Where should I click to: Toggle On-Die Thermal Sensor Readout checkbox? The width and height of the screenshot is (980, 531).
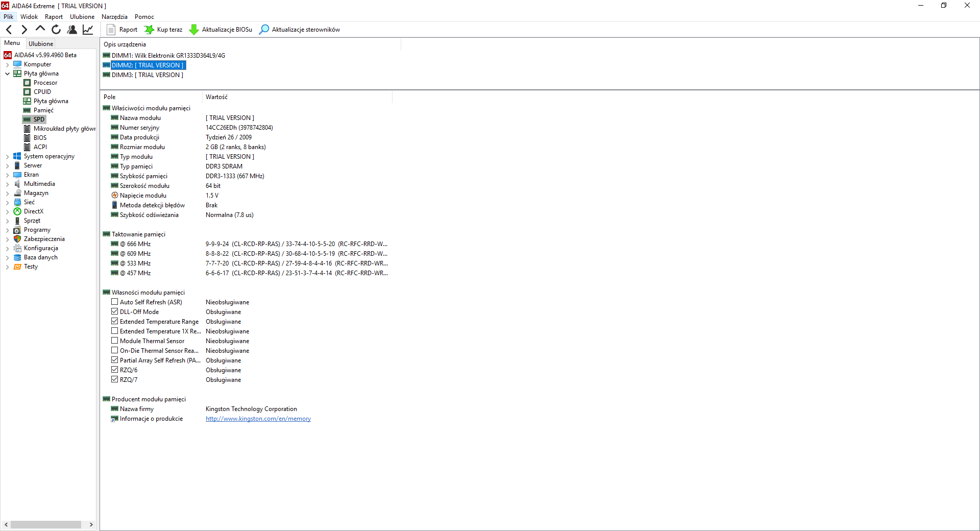(x=115, y=350)
